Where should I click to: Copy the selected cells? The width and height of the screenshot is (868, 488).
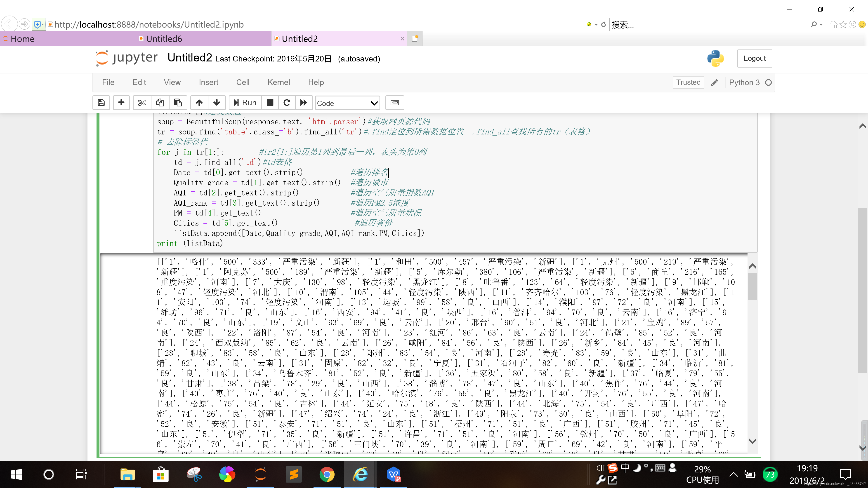pos(160,103)
